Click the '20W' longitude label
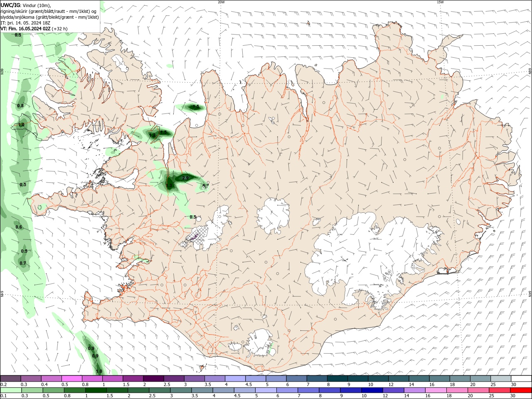Screen dimensions: 532x399 (x=221, y=2)
